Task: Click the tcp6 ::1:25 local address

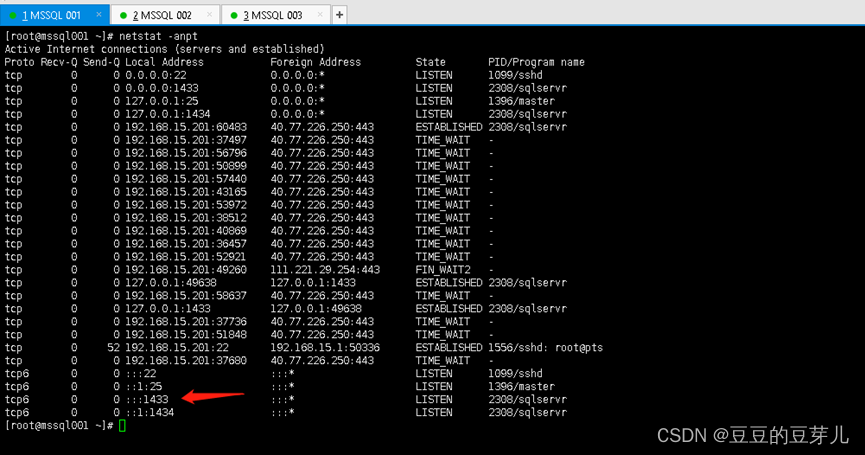Action: point(143,386)
